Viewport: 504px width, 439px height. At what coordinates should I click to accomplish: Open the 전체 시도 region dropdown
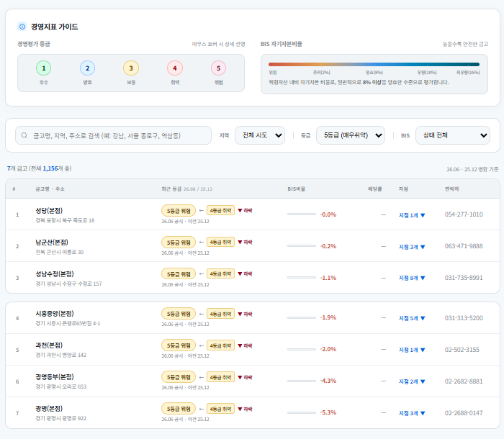[260, 135]
